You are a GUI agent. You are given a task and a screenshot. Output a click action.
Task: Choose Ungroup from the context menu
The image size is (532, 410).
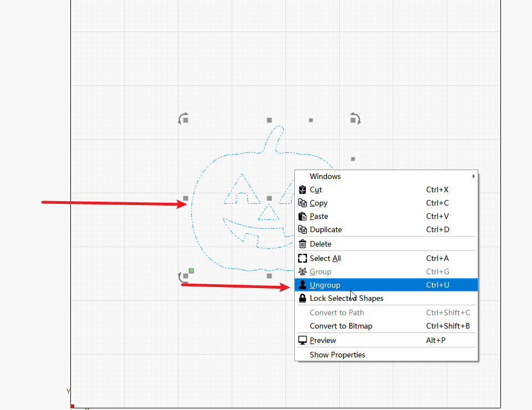[x=325, y=285]
